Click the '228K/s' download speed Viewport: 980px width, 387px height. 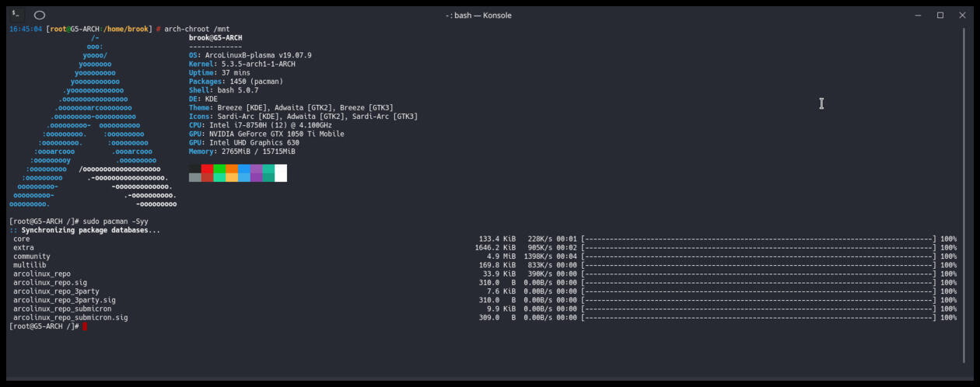(540, 239)
